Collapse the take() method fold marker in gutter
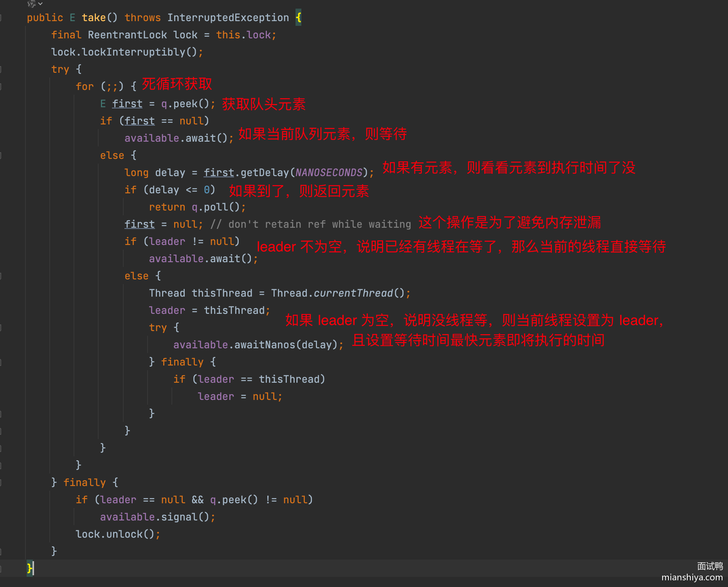Viewport: 728px width, 587px height. pos(1,18)
